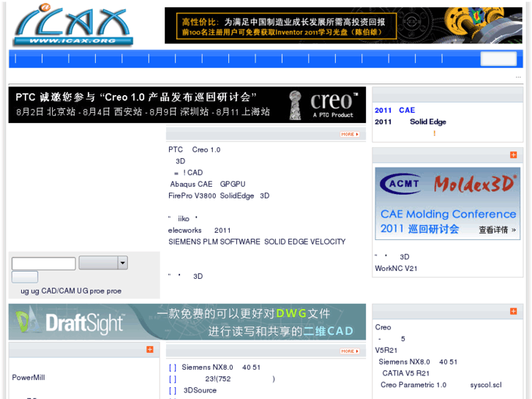This screenshot has width=532, height=399.
Task: Open FirePro V3800 SolidEdge 3D article
Action: click(219, 196)
